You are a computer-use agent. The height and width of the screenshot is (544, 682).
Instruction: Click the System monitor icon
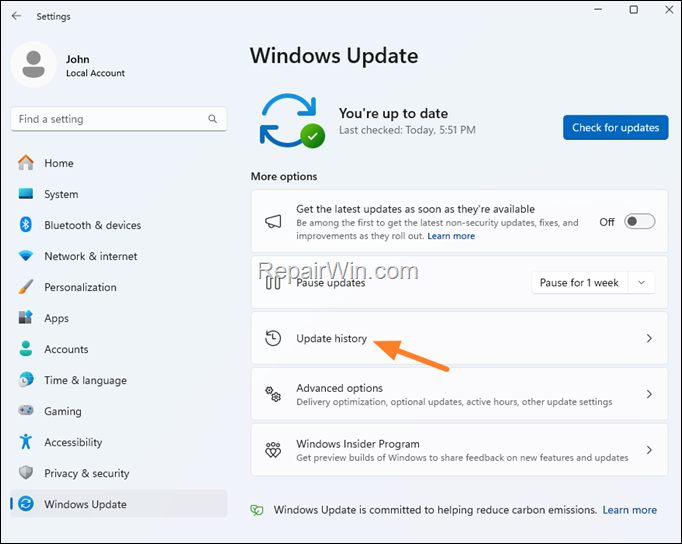[x=26, y=194]
